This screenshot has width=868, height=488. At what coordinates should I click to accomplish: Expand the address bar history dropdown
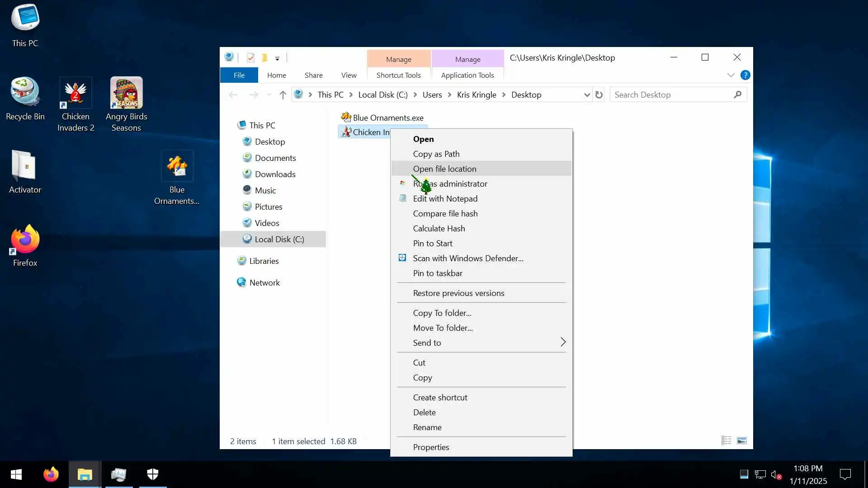(587, 95)
